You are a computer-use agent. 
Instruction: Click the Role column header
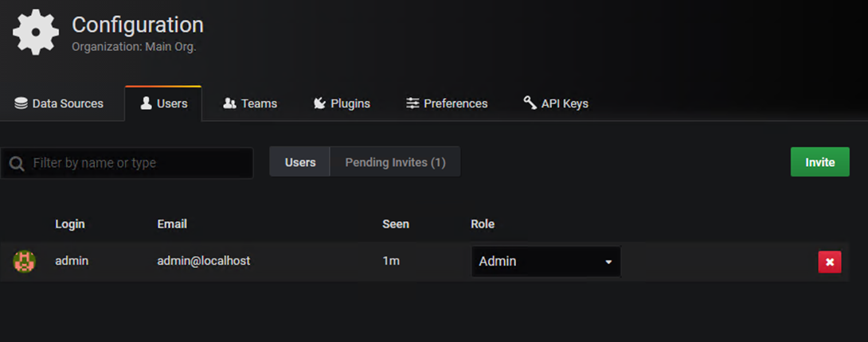483,224
